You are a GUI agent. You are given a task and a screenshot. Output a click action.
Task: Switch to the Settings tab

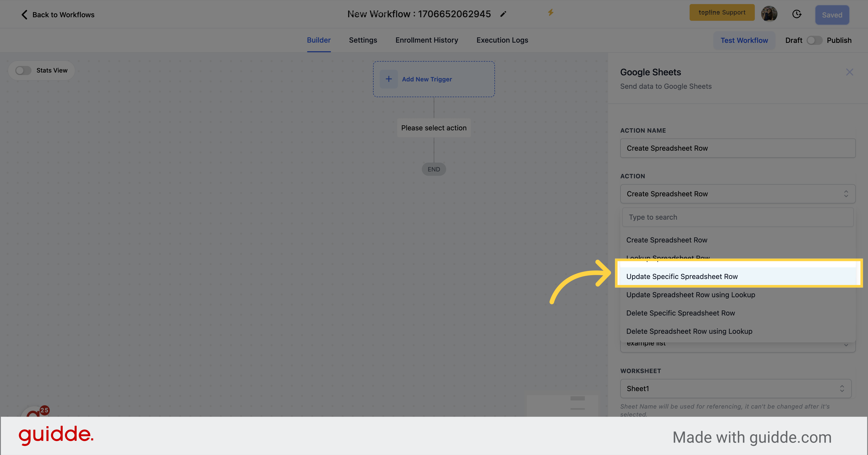(363, 40)
